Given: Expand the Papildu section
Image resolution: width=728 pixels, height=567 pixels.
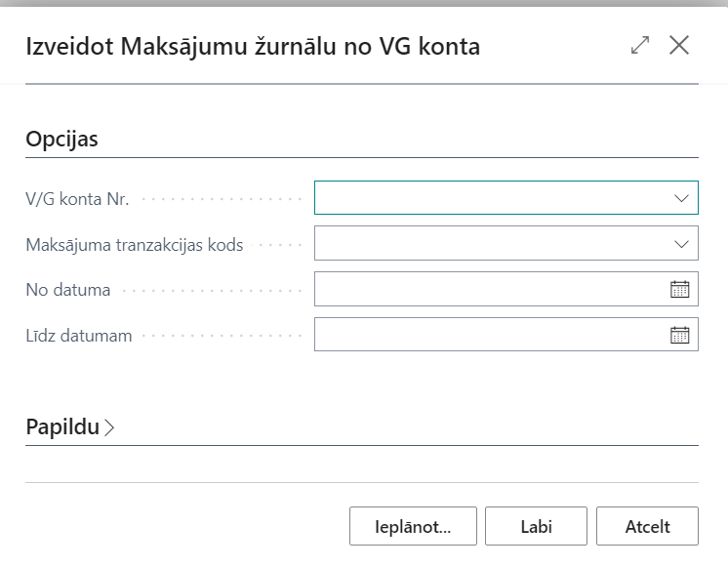Looking at the screenshot, I should click(x=70, y=426).
